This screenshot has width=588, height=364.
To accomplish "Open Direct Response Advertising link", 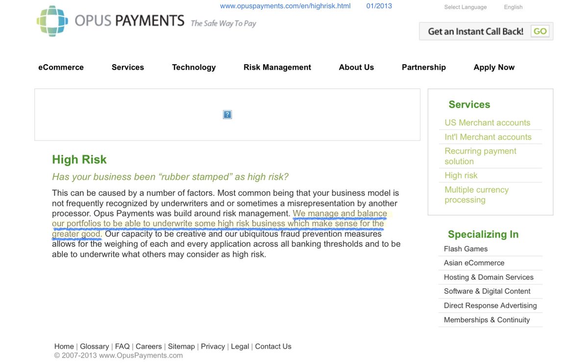I will (x=490, y=306).
